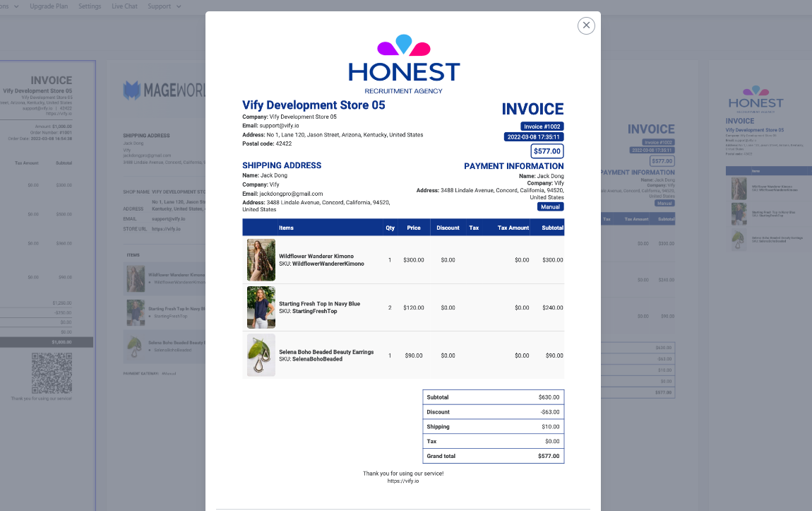Open the Wildflower Wanderer Kimono product image

click(261, 260)
